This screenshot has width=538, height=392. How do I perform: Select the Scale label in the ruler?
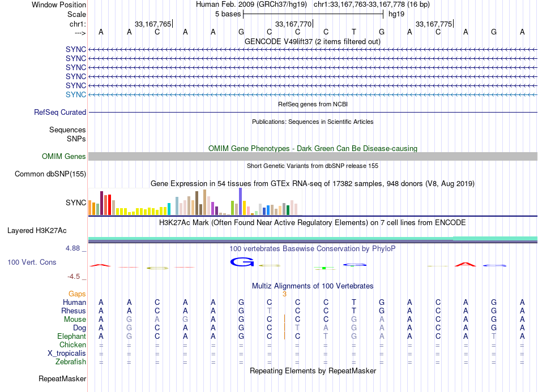tap(76, 14)
